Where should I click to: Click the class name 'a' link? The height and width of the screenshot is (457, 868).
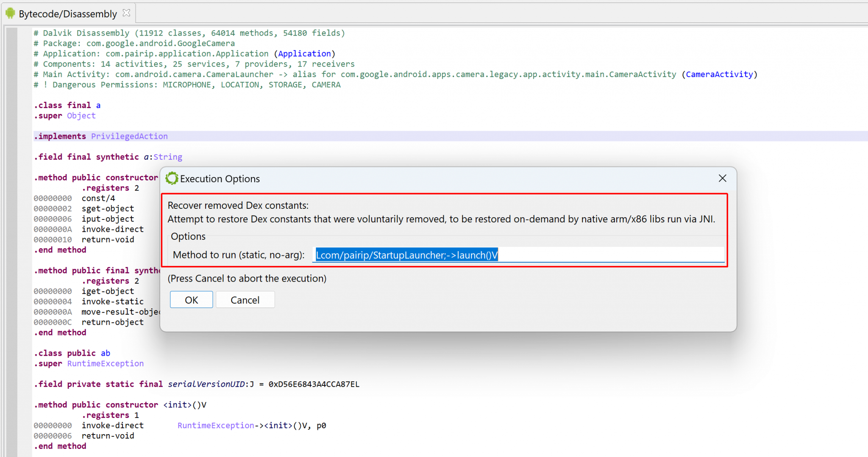[x=98, y=105]
